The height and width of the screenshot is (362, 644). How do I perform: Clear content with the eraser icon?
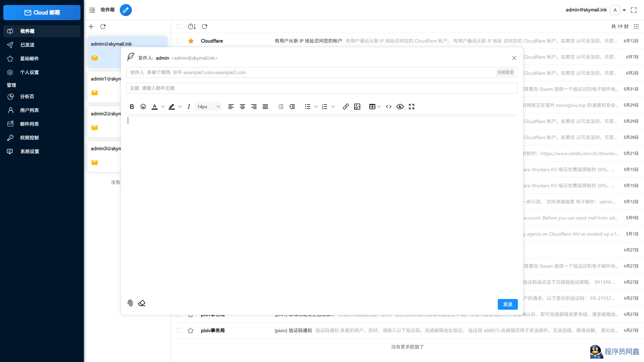(142, 303)
